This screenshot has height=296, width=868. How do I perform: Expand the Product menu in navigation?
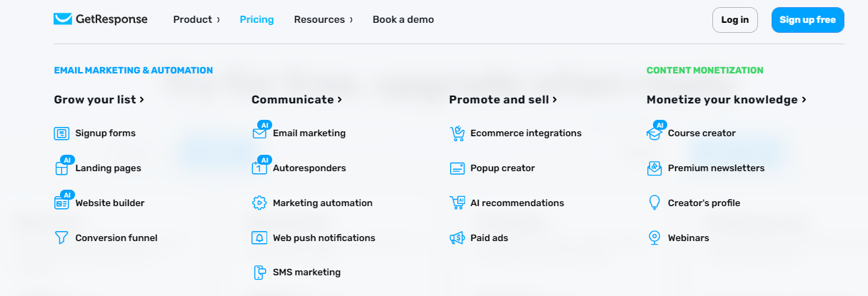196,20
